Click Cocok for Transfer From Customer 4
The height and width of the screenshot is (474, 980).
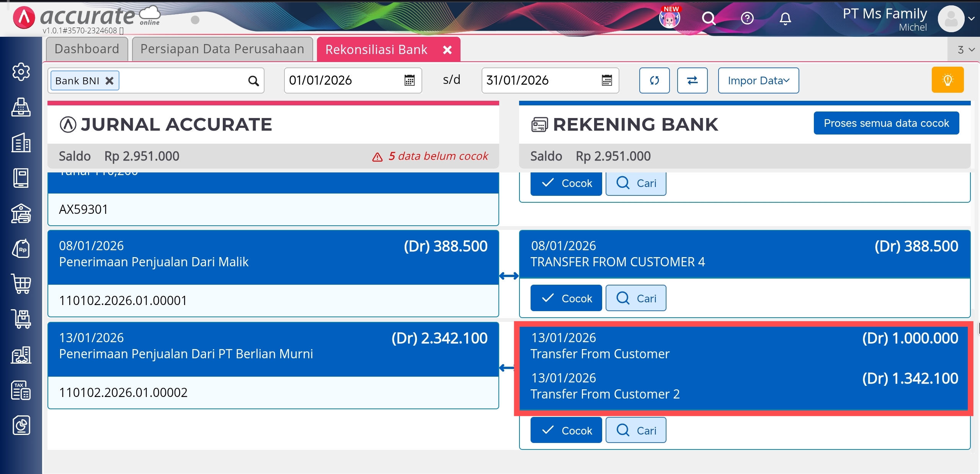(x=566, y=298)
